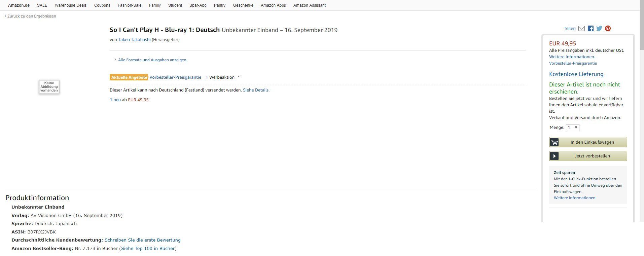
Task: Go back via Zurück zu den Ergebnissen
Action: (x=31, y=16)
